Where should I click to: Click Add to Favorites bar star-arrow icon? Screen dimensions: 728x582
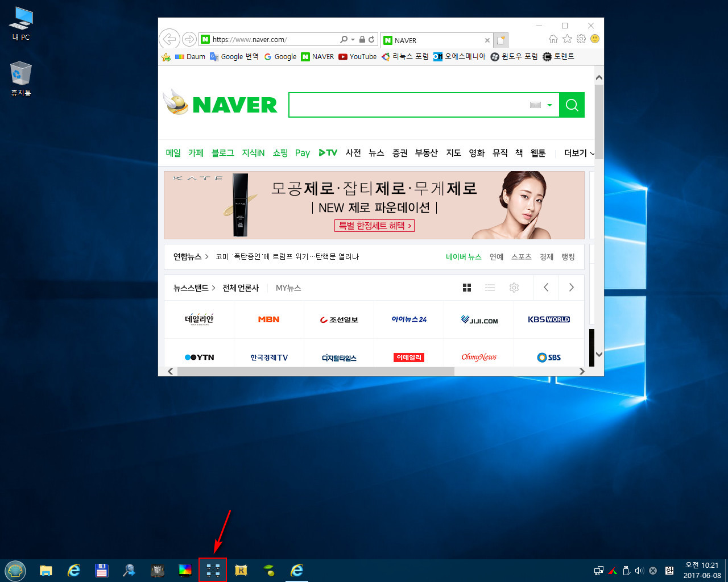166,57
